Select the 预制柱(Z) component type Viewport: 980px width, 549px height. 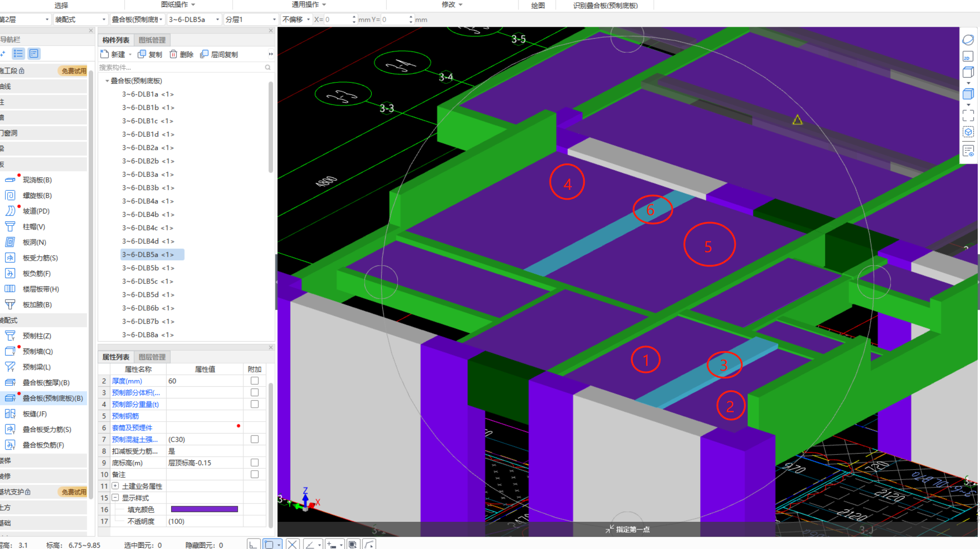click(37, 336)
